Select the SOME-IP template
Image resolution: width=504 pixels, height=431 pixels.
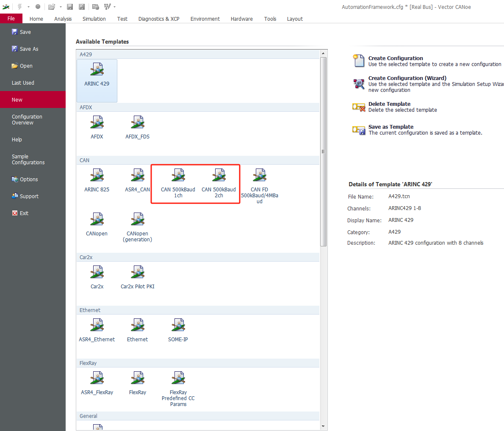[178, 330]
